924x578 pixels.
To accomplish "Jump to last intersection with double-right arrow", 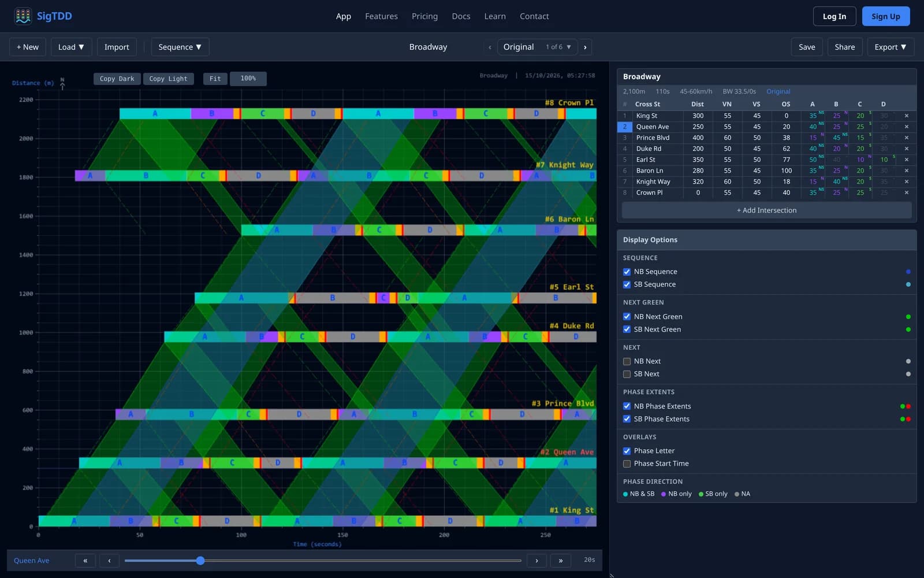I will click(x=560, y=560).
